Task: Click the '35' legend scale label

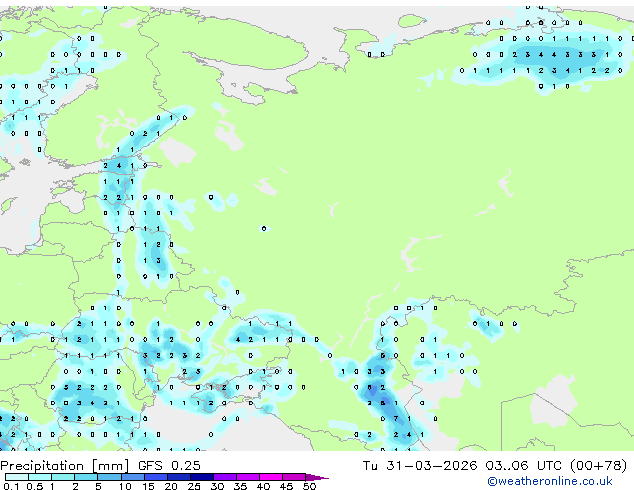Action: (x=240, y=486)
